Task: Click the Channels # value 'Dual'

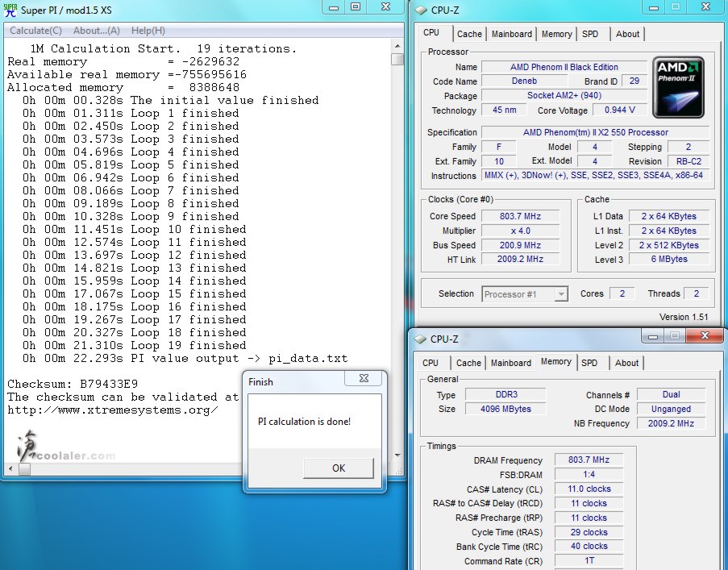Action: pyautogui.click(x=672, y=394)
